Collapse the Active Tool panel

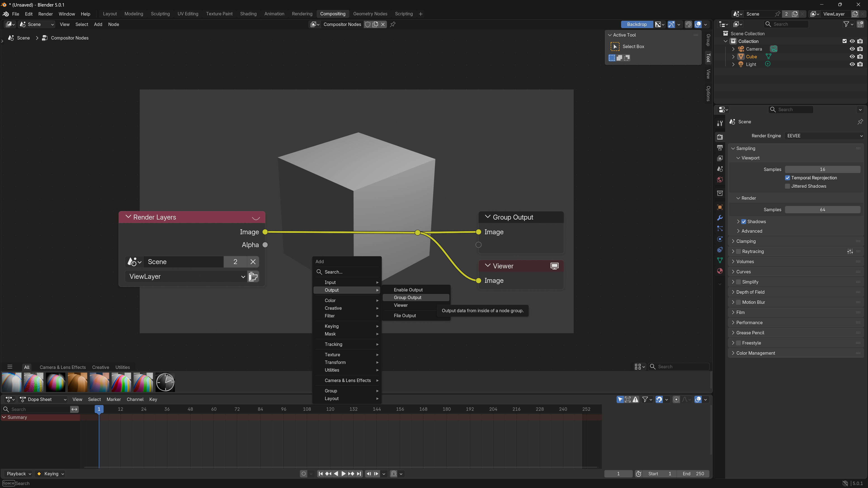610,35
